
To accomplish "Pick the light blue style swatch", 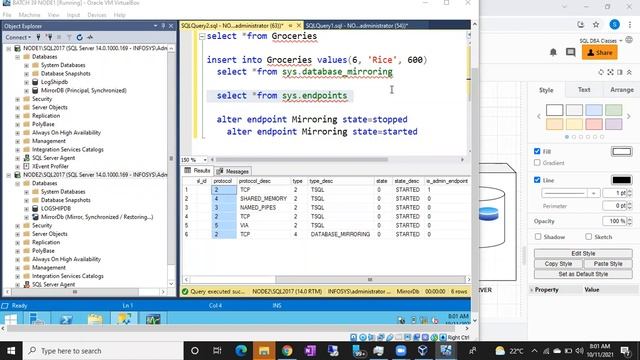I will [x=593, y=110].
